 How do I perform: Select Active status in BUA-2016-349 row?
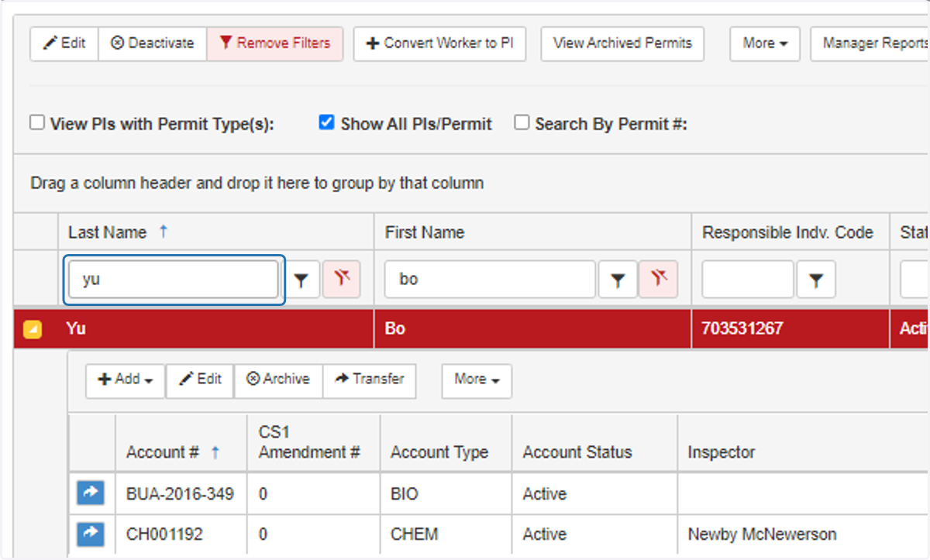(595, 494)
